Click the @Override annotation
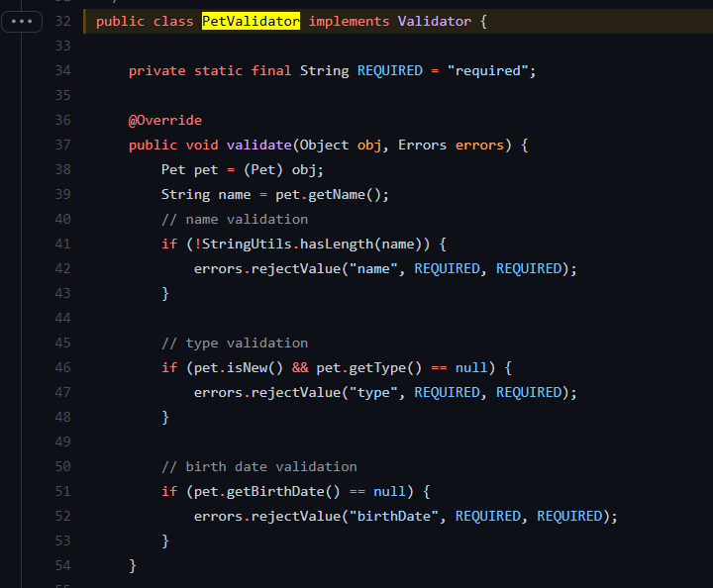The width and height of the screenshot is (713, 588). tap(165, 121)
